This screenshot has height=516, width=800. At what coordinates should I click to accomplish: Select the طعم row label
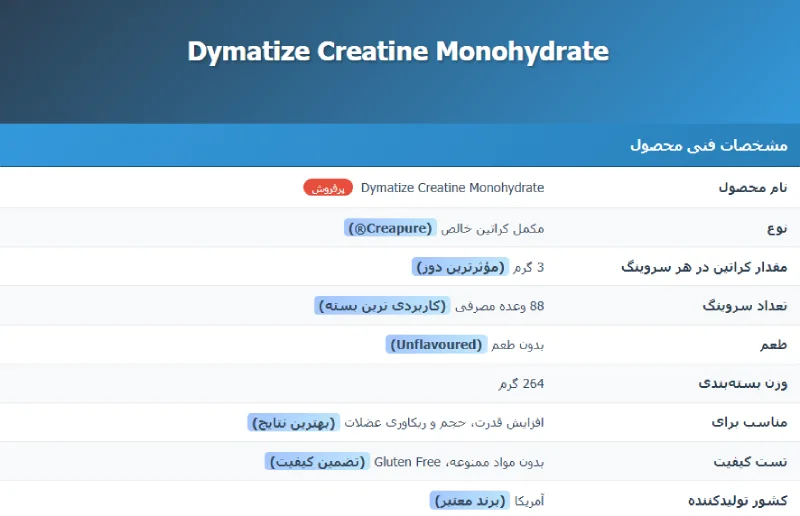(773, 345)
